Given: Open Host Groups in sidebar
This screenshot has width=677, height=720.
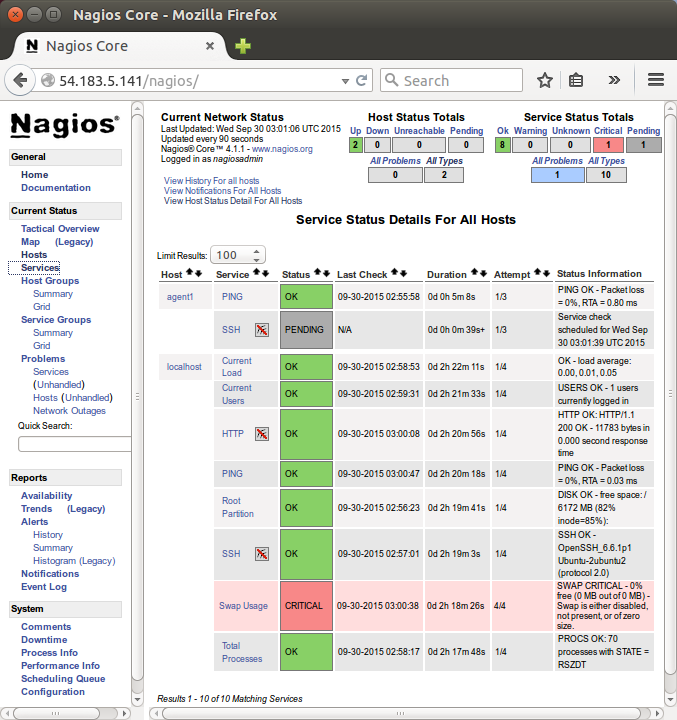Looking at the screenshot, I should (50, 281).
